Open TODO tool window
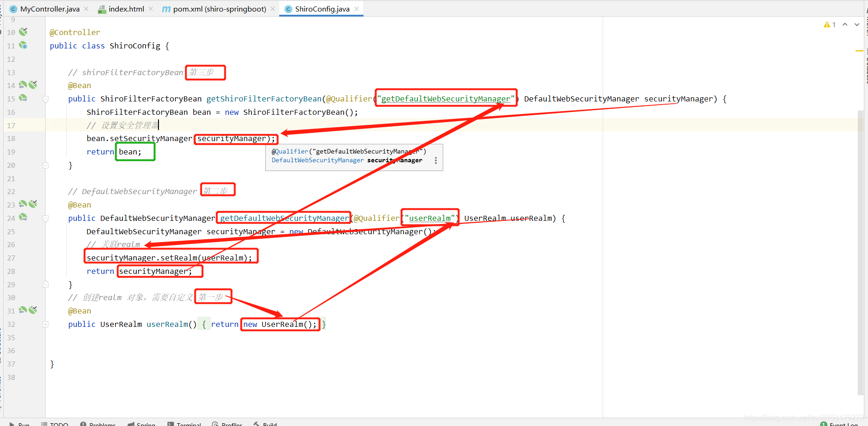 [x=54, y=424]
